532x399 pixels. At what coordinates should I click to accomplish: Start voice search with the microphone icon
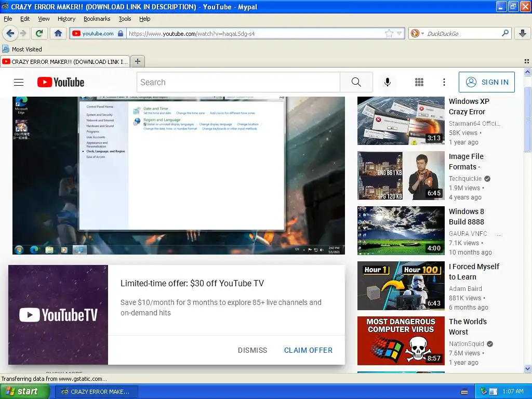pos(388,82)
